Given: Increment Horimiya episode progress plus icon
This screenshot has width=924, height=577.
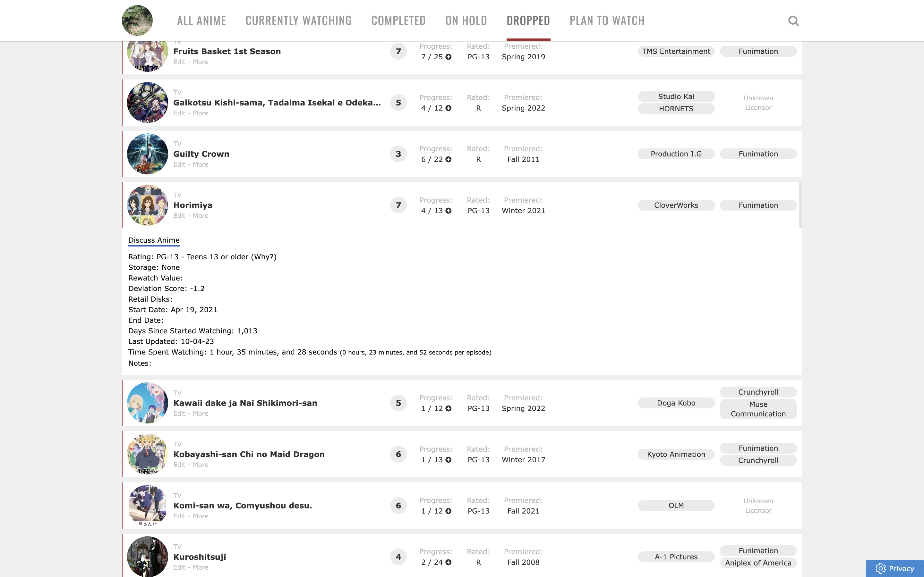Looking at the screenshot, I should click(x=449, y=211).
